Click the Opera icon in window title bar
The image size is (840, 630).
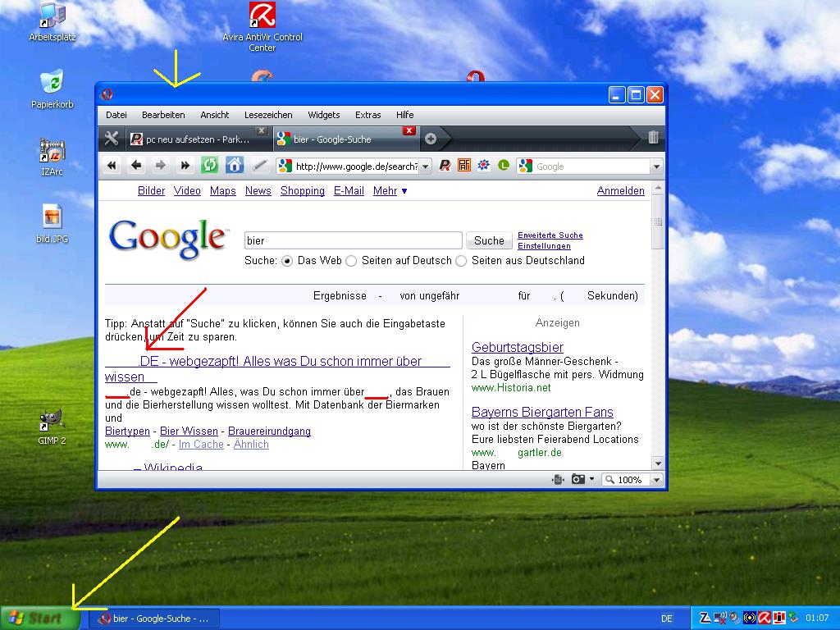107,95
